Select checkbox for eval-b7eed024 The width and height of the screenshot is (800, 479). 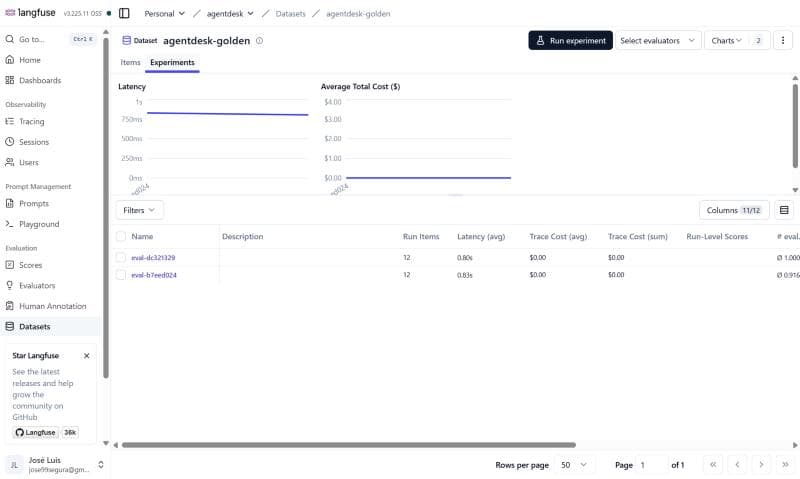(x=121, y=275)
